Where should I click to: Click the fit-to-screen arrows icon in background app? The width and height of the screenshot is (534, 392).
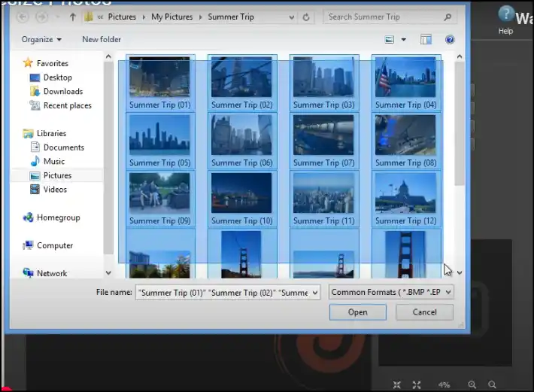click(397, 384)
